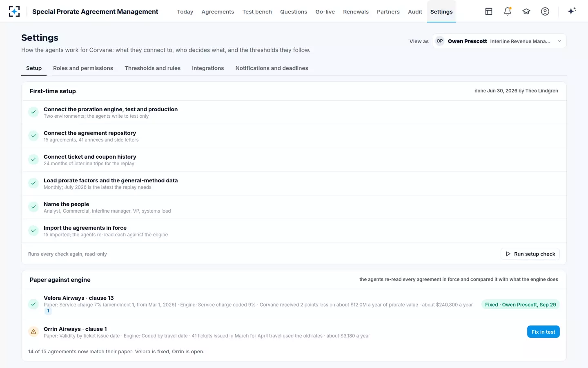Select the Velora Airways · clause 13 row title
Viewport: 588px width, 368px height.
click(x=79, y=298)
